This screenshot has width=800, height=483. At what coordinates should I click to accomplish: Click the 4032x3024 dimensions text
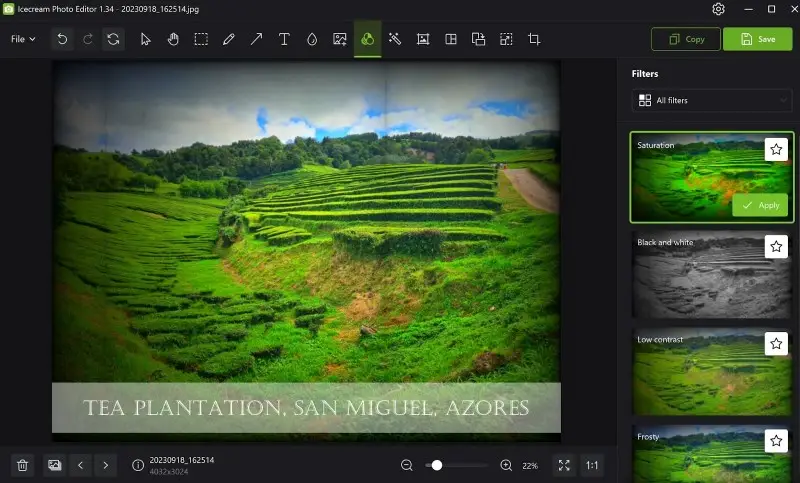point(169,472)
